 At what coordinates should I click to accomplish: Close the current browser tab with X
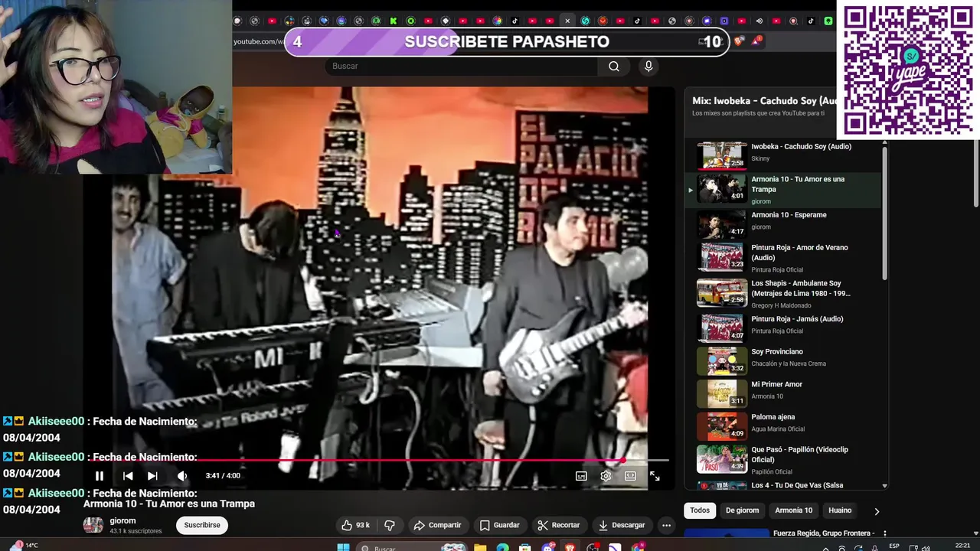pyautogui.click(x=567, y=21)
